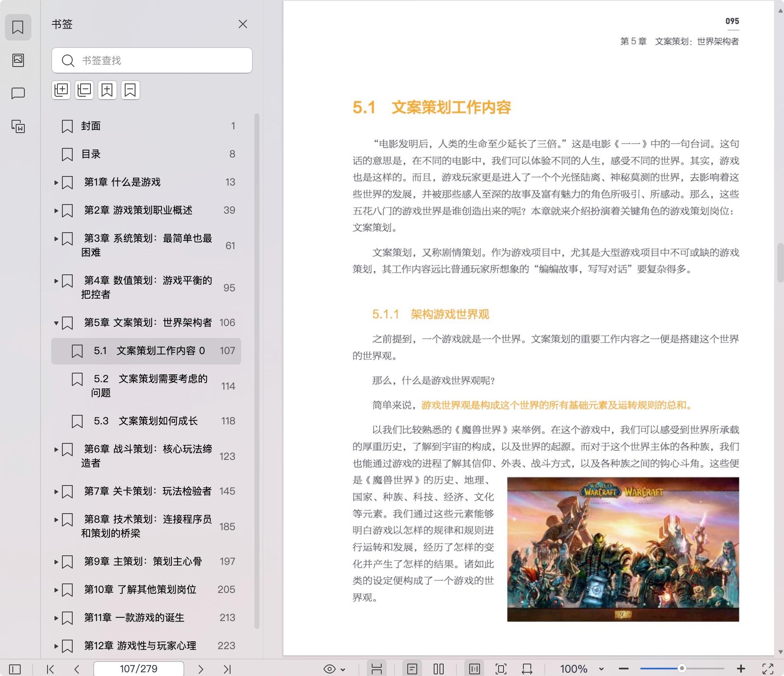Expand 第9章 主策划 bookmark
The image size is (784, 676).
pos(56,562)
